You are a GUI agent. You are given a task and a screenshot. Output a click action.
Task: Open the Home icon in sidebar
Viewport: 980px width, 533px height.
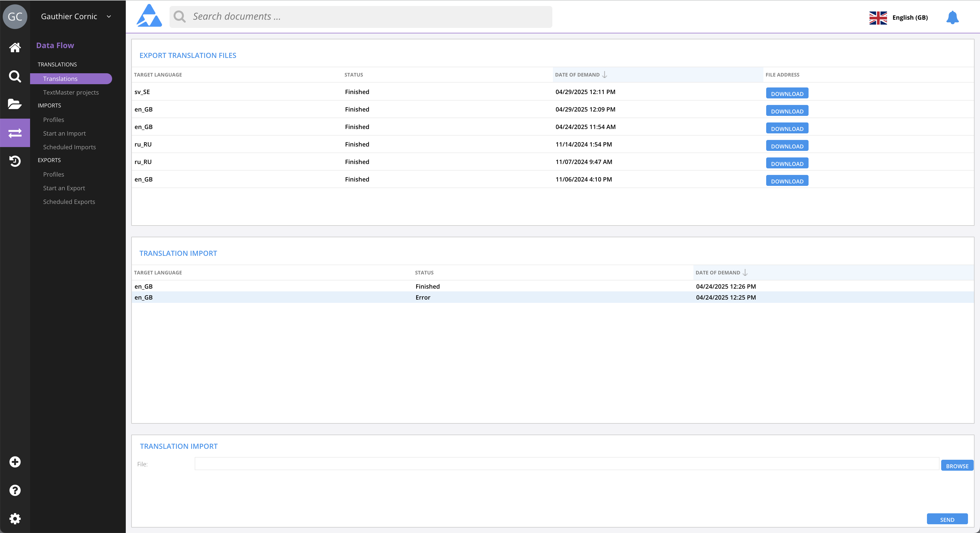click(15, 48)
